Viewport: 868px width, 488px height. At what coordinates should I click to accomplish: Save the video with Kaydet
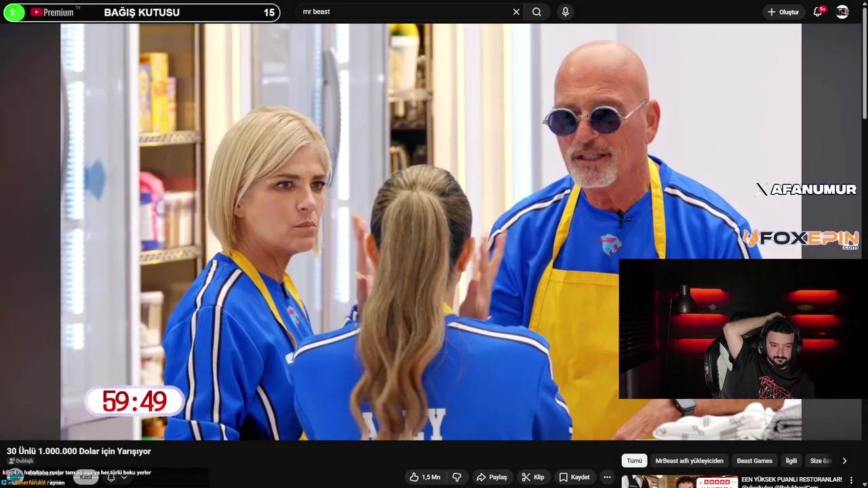click(x=574, y=477)
